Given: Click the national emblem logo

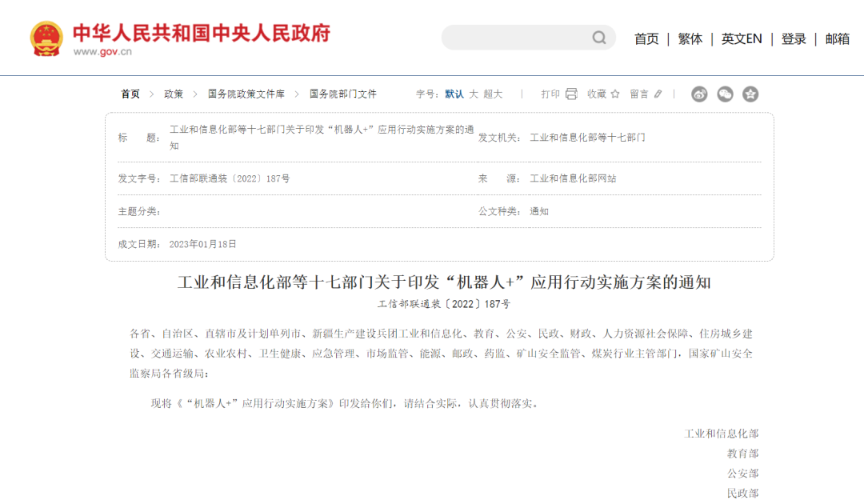Looking at the screenshot, I should (46, 38).
